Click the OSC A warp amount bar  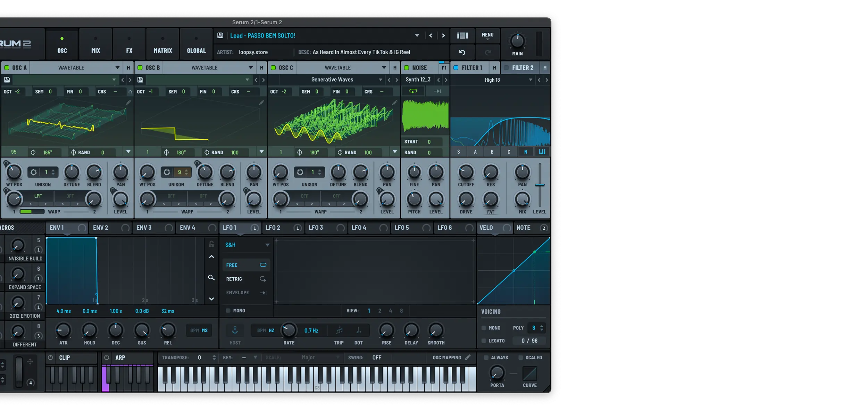coord(32,212)
